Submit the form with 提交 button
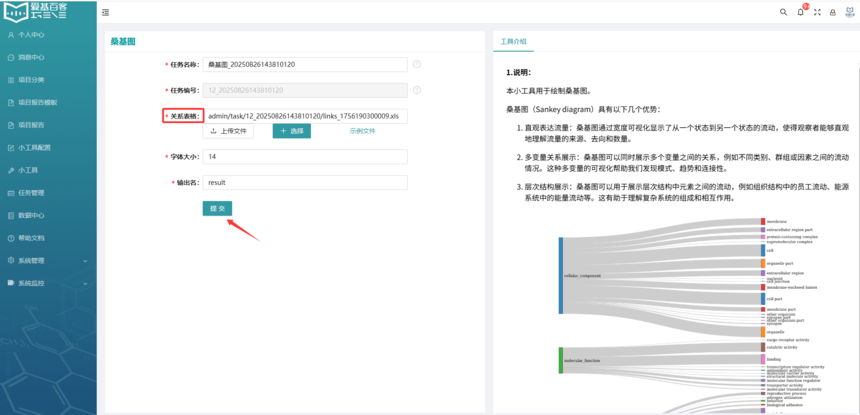The image size is (860, 415). [x=217, y=208]
